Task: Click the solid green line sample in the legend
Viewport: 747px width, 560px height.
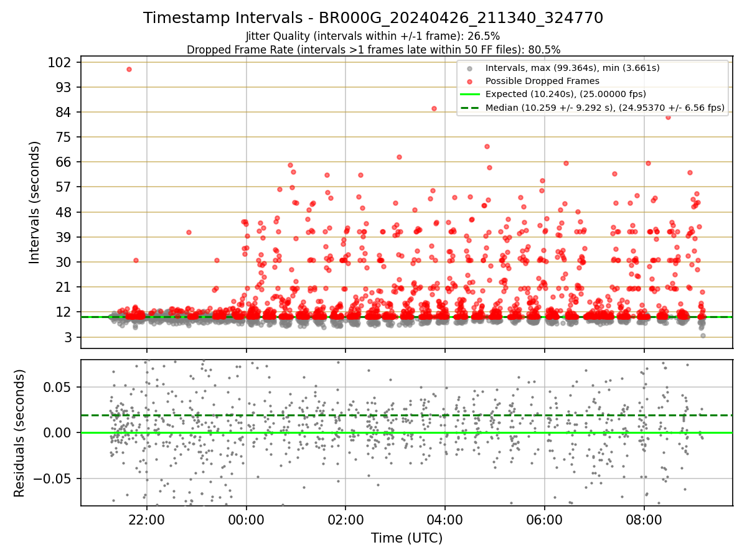Action: point(470,95)
